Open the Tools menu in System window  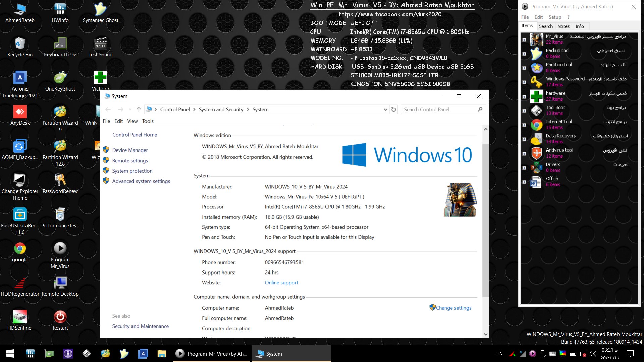(x=148, y=121)
